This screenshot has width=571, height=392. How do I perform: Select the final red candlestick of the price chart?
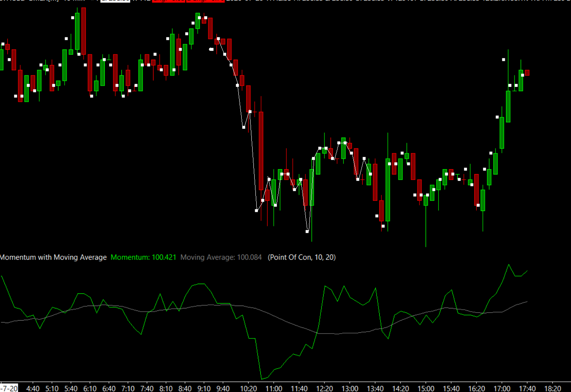point(527,73)
